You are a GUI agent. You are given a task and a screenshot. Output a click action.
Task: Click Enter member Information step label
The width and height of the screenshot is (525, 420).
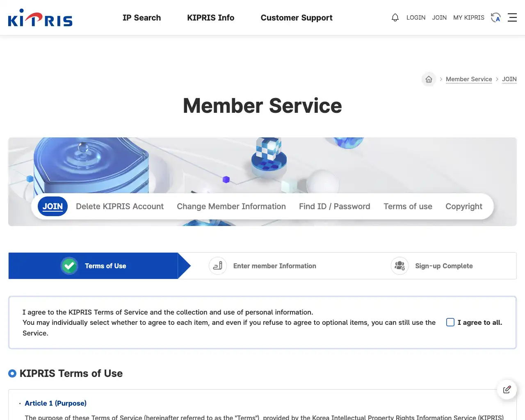(x=275, y=266)
